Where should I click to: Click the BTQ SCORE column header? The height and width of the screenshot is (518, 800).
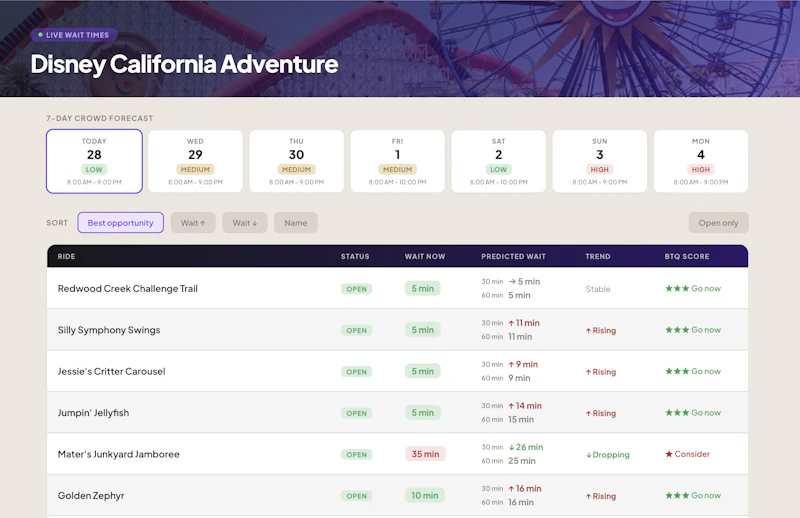[x=687, y=256]
